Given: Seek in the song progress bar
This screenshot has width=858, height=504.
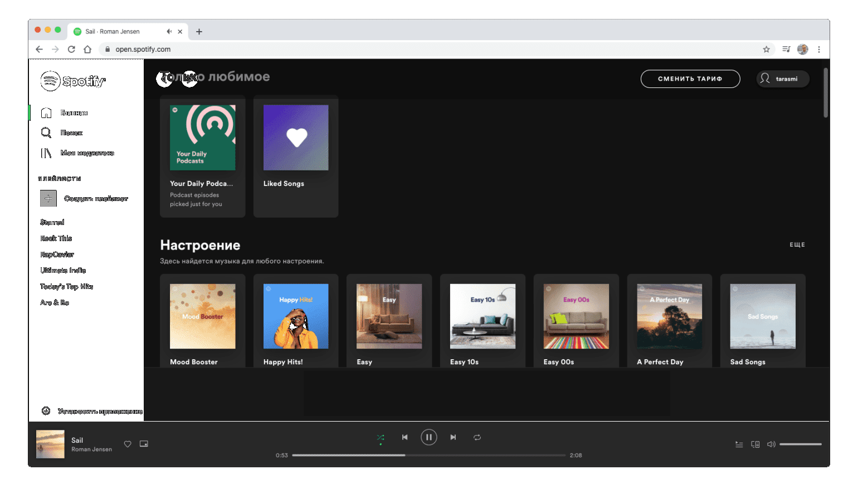Looking at the screenshot, I should [429, 455].
